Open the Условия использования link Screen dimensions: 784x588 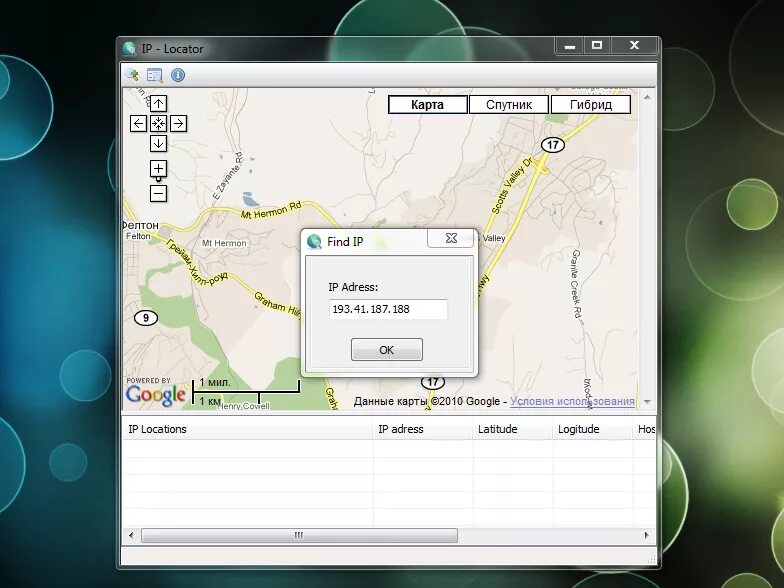click(572, 402)
